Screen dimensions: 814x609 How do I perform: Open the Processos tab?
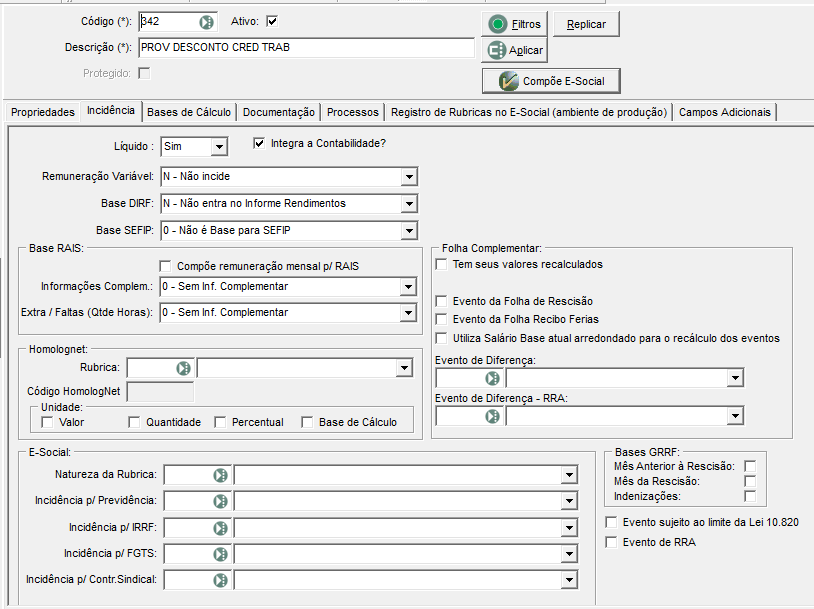[x=353, y=112]
